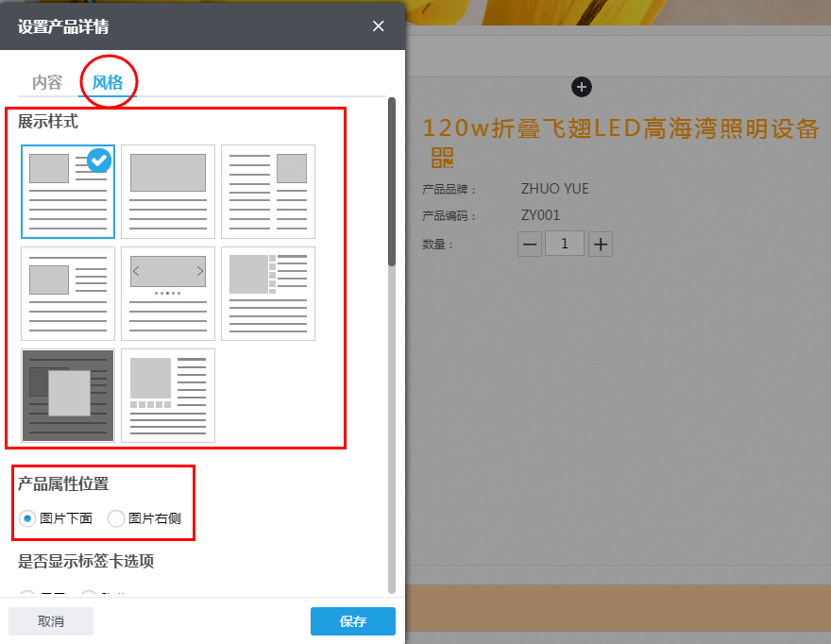Image resolution: width=831 pixels, height=644 pixels.
Task: Click the circular + add icon on the page
Action: coord(582,87)
